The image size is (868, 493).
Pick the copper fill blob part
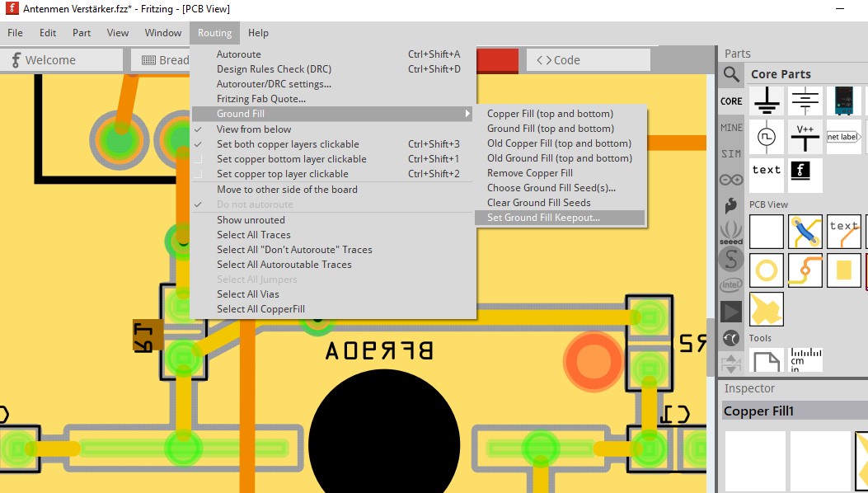tap(767, 309)
